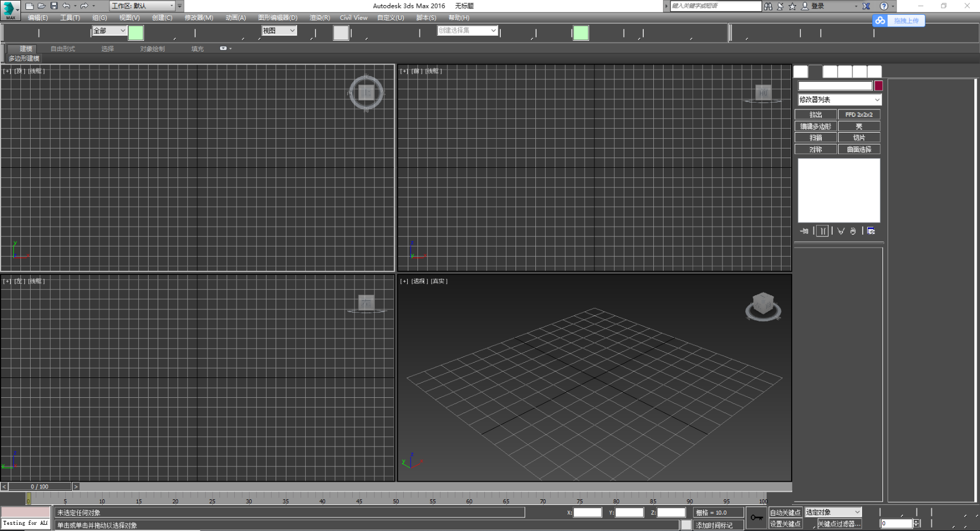Image resolution: width=980 pixels, height=531 pixels.
Task: Click the user sign-in icon
Action: coord(805,6)
